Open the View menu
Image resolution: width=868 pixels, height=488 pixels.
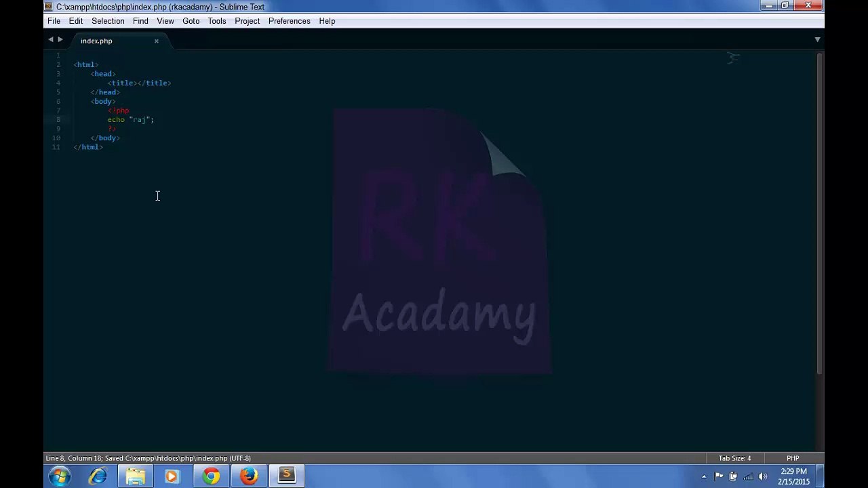point(165,21)
